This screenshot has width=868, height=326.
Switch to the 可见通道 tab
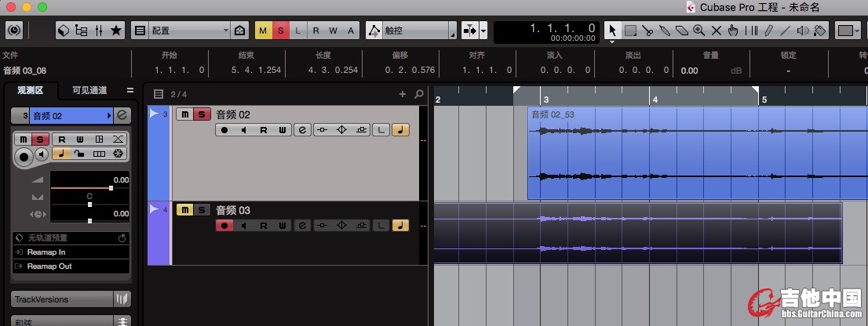point(89,90)
